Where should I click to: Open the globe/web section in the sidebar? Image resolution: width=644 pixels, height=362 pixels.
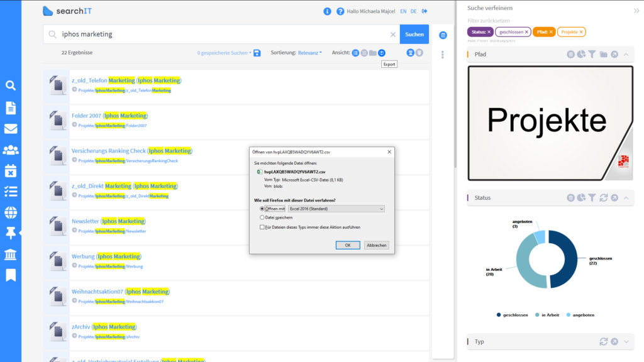coord(11,212)
